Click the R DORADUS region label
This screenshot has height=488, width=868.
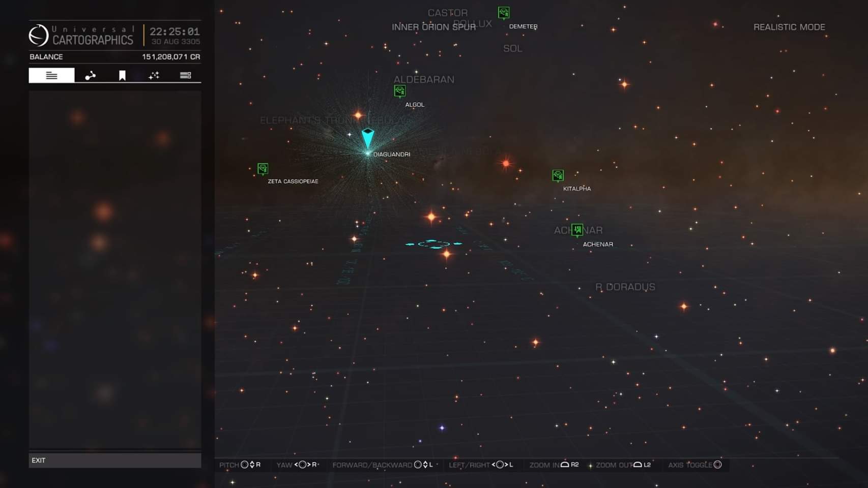pyautogui.click(x=625, y=287)
